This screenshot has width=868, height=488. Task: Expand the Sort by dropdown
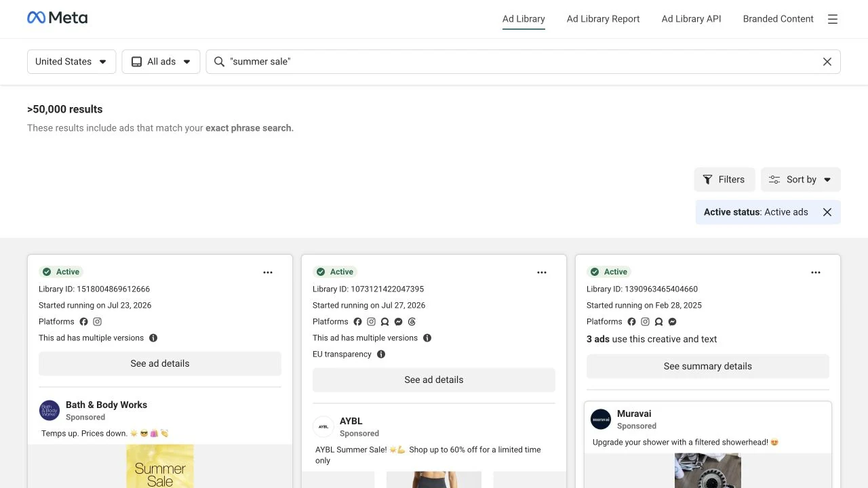[x=800, y=180]
